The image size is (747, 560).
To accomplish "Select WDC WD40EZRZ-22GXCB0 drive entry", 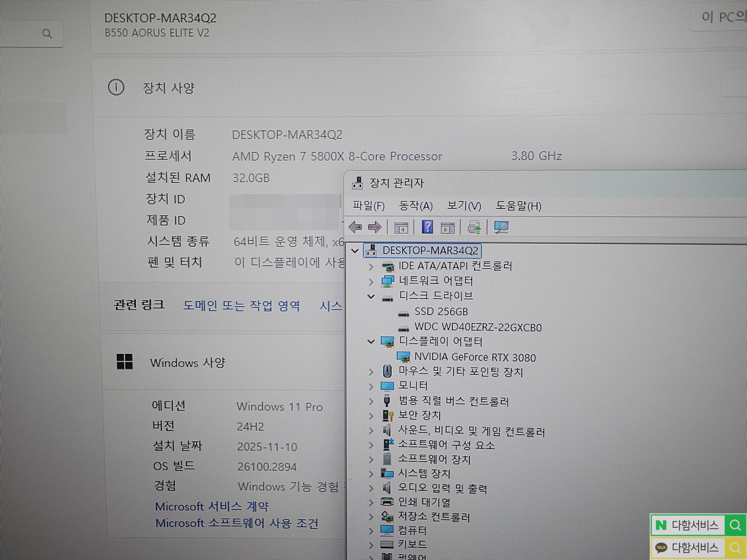I will coord(478,327).
